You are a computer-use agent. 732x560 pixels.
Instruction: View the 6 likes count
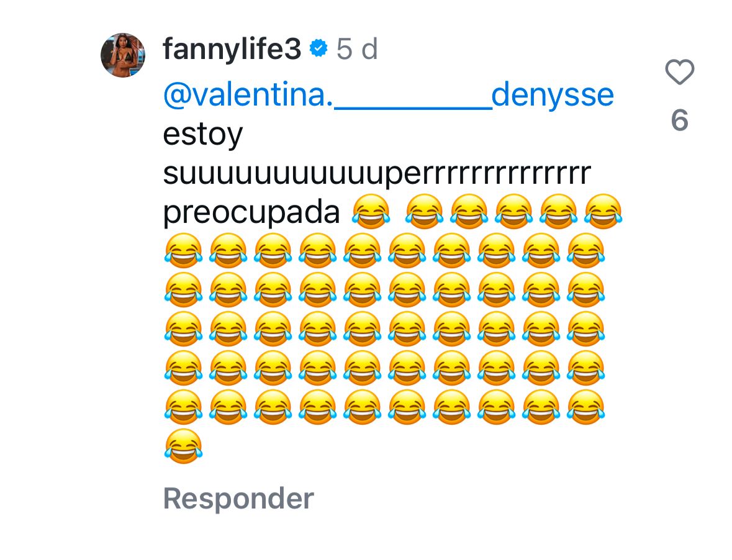coord(680,120)
